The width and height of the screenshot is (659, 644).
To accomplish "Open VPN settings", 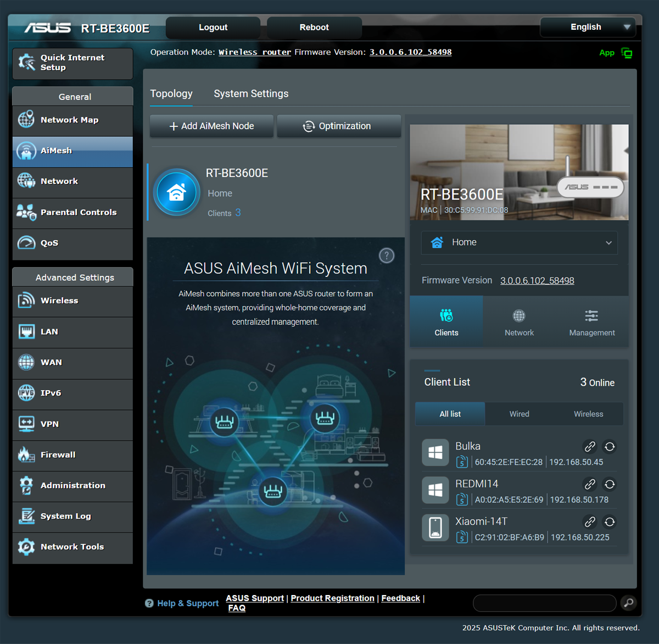I will (72, 424).
